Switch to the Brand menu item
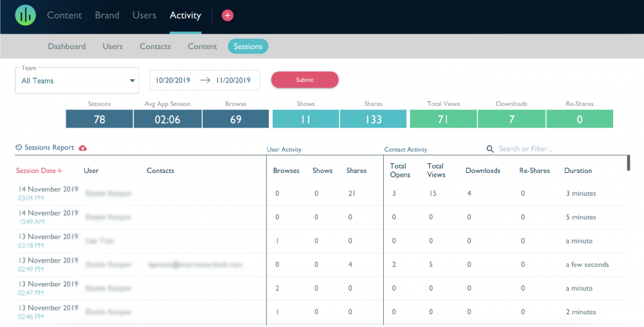The height and width of the screenshot is (327, 644). click(107, 15)
